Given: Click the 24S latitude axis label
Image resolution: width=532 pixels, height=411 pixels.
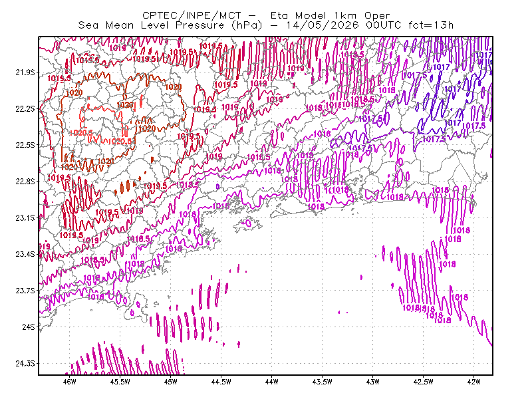Looking at the screenshot, I should 29,327.
